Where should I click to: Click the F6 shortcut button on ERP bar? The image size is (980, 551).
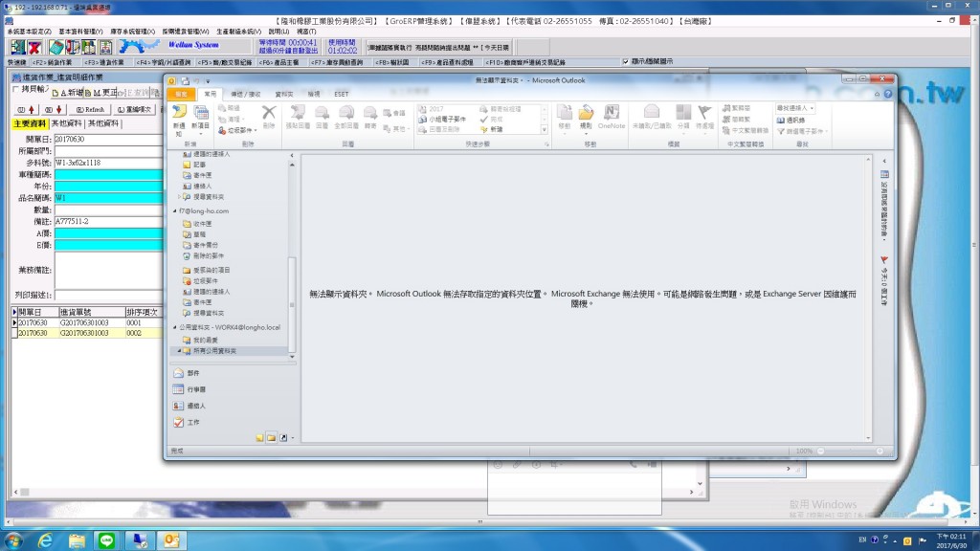(278, 62)
